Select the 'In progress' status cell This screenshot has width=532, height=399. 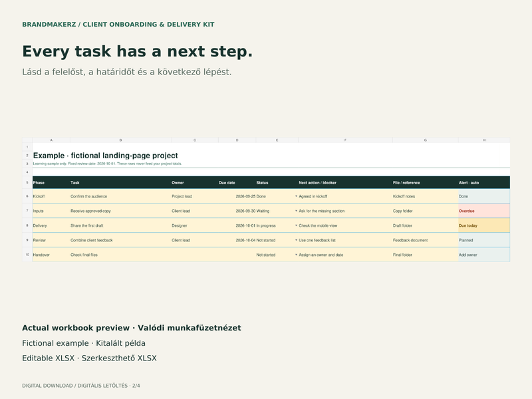pos(277,225)
